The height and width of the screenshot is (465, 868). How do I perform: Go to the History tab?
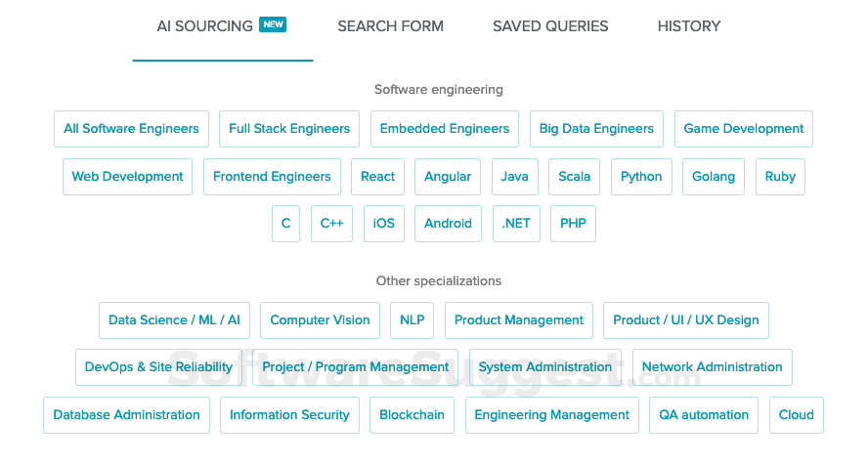click(x=689, y=26)
